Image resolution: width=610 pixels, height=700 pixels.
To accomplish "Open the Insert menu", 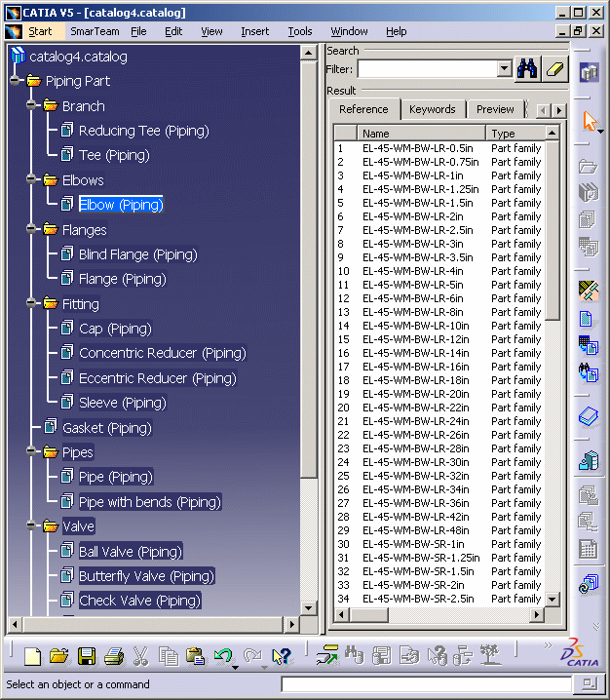I will 254,31.
